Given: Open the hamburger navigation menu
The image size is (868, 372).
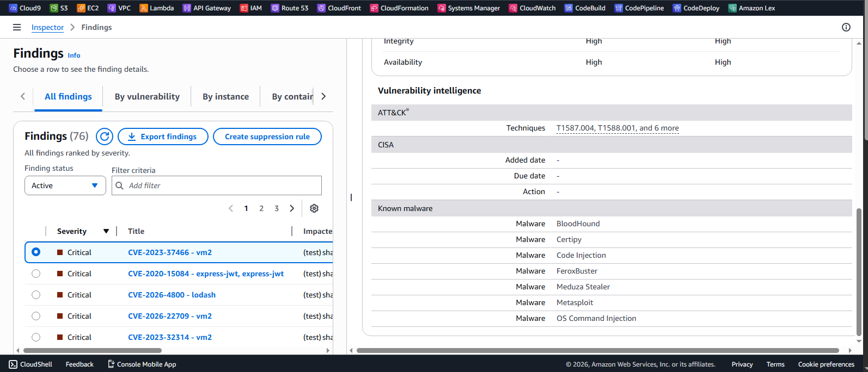Looking at the screenshot, I should click(17, 27).
